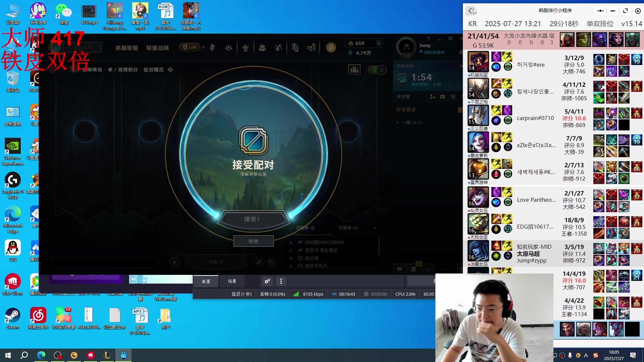Decline the match with the 拒绝 button

pos(253,241)
